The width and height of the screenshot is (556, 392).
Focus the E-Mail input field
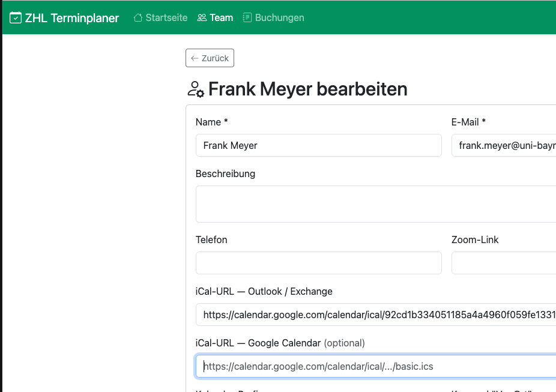pyautogui.click(x=504, y=145)
